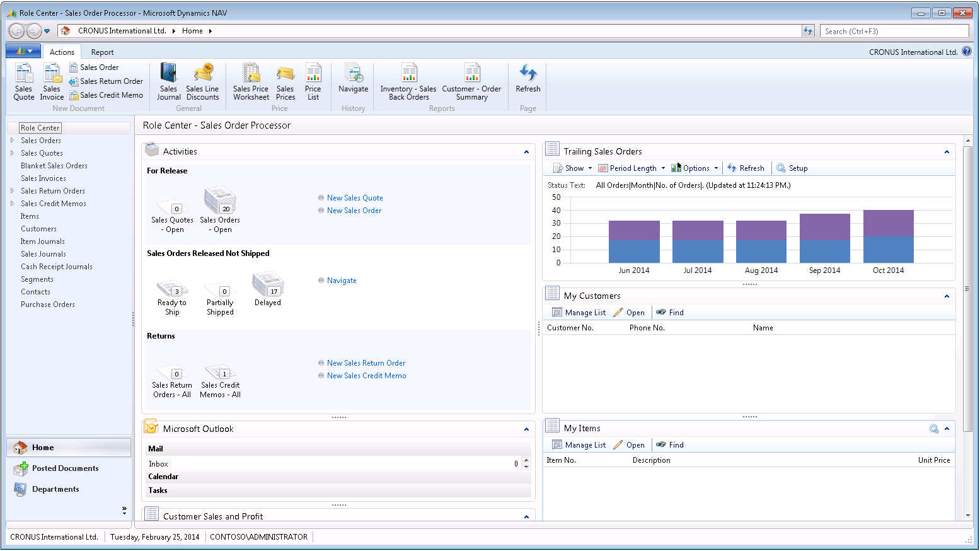This screenshot has width=980, height=551.
Task: Click the Inbox count stepper up arrow
Action: 526,461
